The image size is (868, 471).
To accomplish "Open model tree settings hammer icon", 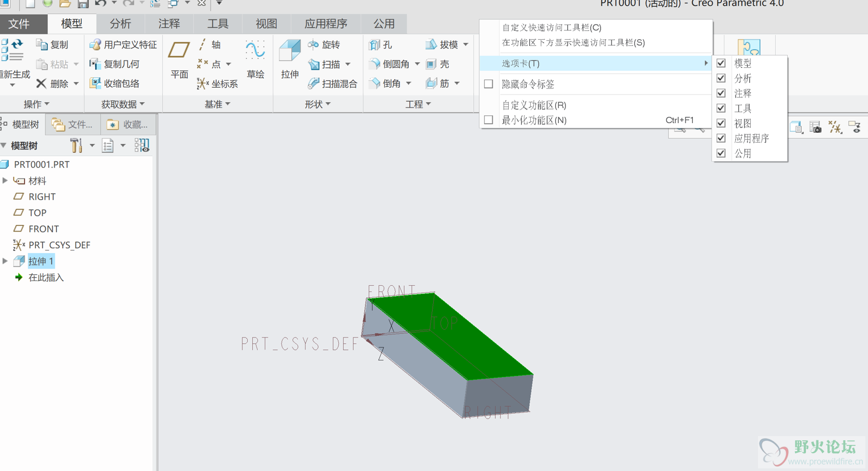I will click(76, 146).
